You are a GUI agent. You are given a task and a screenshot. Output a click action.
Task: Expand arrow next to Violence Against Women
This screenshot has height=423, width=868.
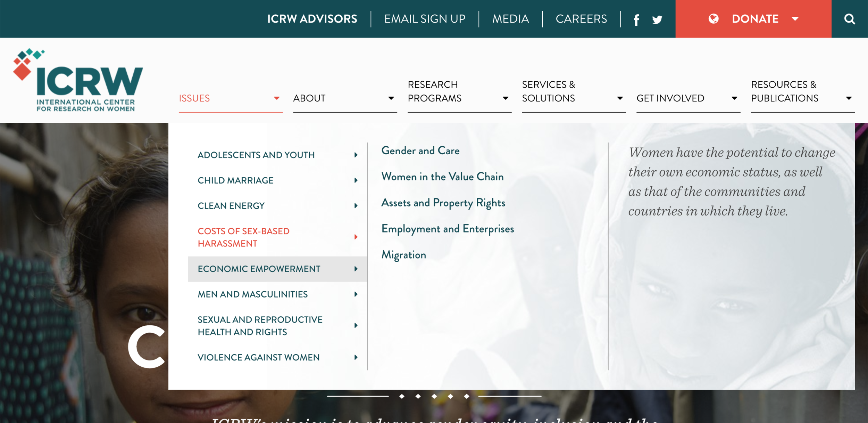click(x=356, y=357)
